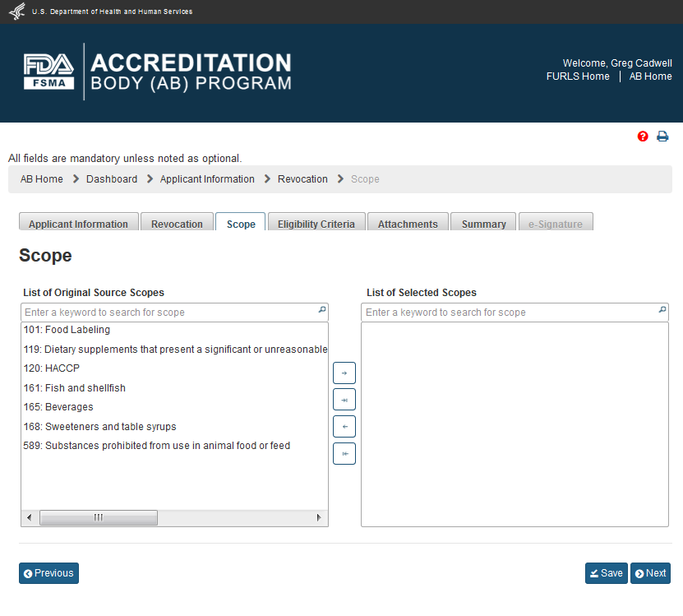683x616 pixels.
Task: Click Dashboard in the breadcrumb trail
Action: pyautogui.click(x=112, y=179)
